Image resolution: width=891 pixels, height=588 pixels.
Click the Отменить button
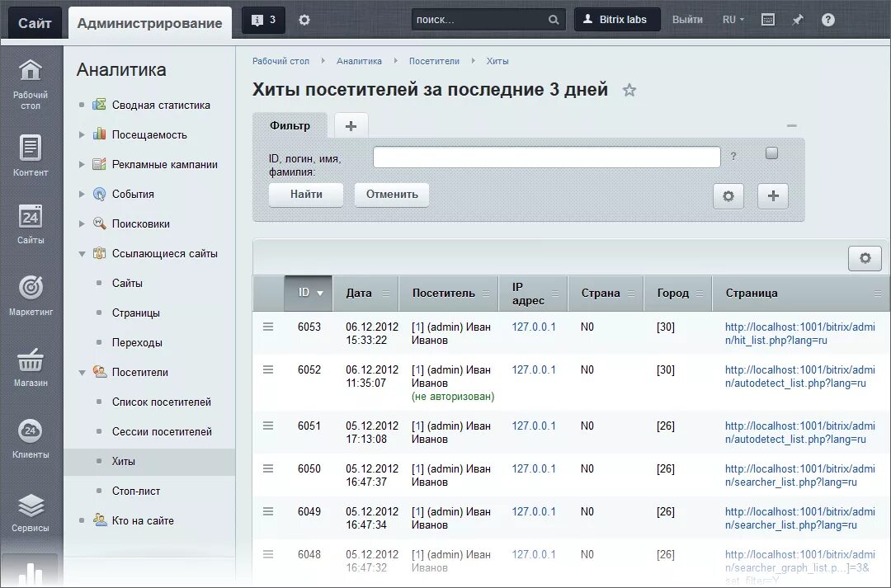point(392,195)
